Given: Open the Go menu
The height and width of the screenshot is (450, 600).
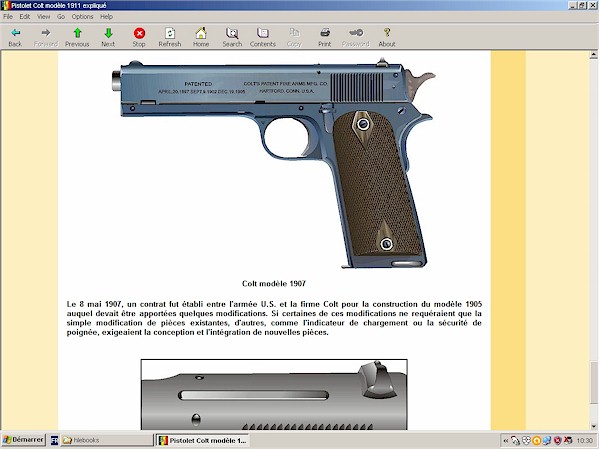Looking at the screenshot, I should (x=61, y=16).
